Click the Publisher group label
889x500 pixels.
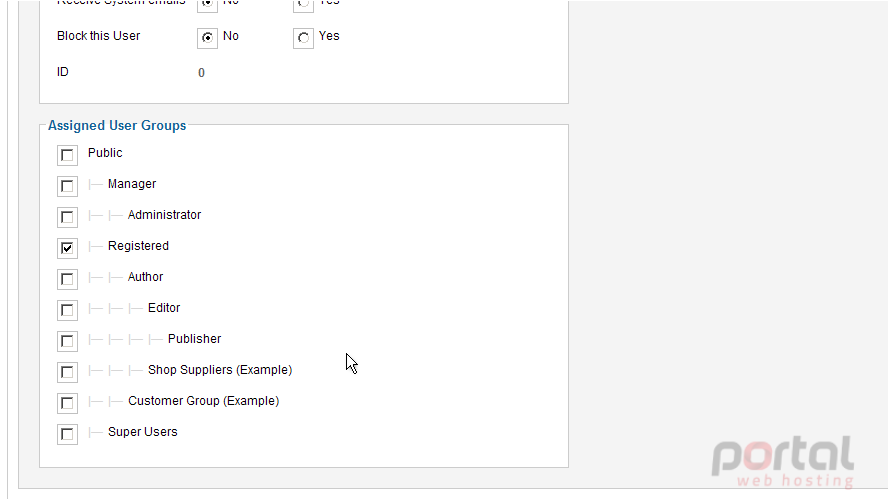click(x=194, y=339)
